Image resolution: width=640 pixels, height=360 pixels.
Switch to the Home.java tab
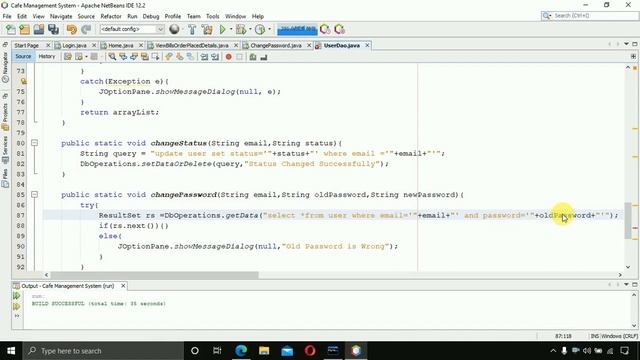coord(121,45)
